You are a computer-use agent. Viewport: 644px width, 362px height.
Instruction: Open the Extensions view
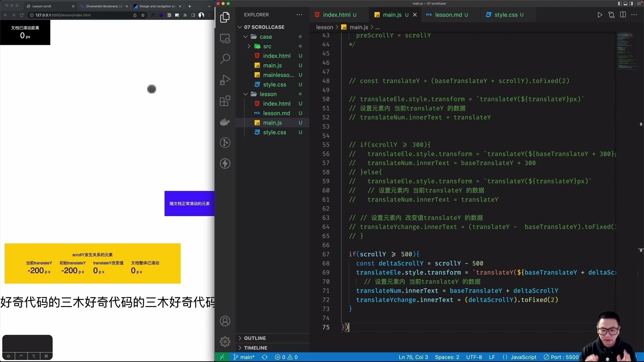click(225, 101)
